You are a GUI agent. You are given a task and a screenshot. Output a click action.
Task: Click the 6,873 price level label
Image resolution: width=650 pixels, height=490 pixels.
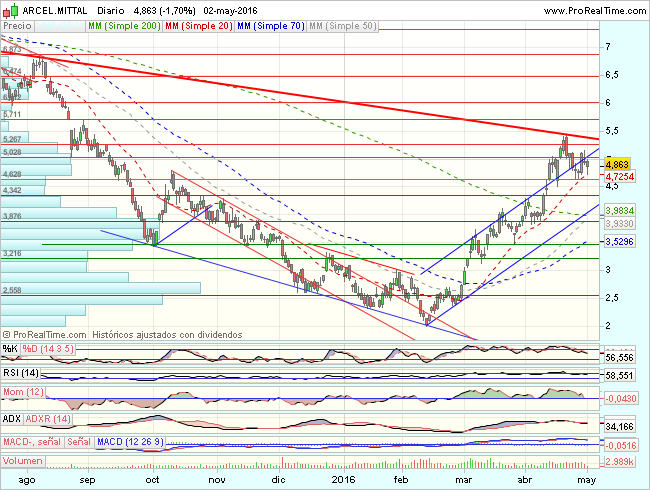pos(12,49)
